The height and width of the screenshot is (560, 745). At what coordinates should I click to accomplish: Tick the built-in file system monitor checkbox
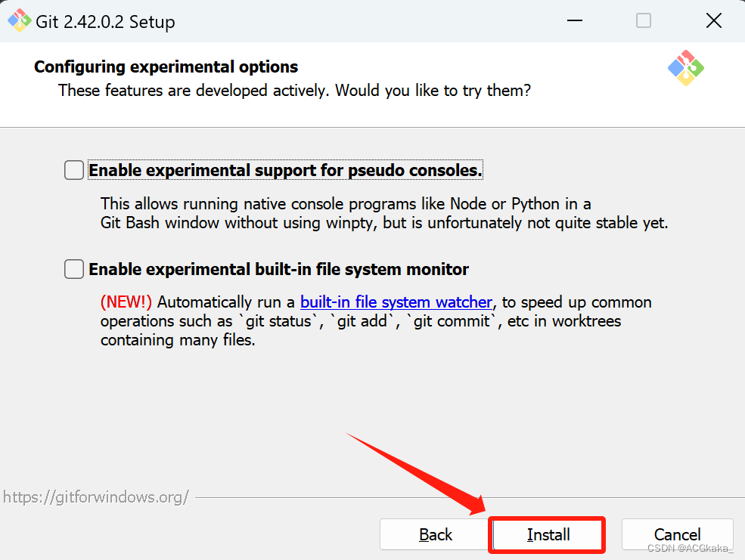(x=74, y=269)
